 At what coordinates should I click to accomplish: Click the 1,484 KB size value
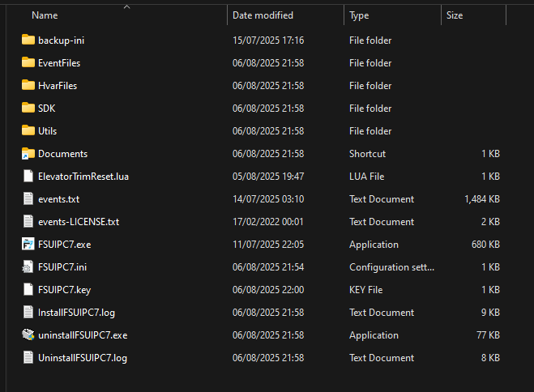(482, 199)
